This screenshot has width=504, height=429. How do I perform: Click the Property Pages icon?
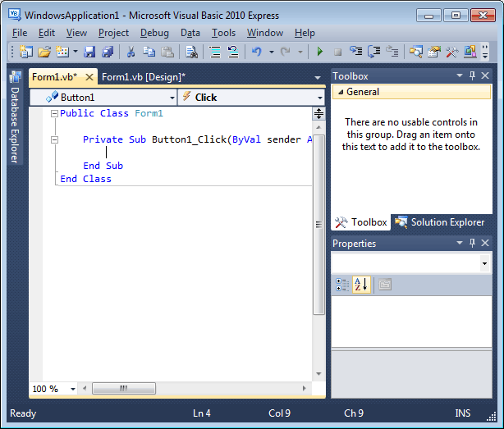385,285
